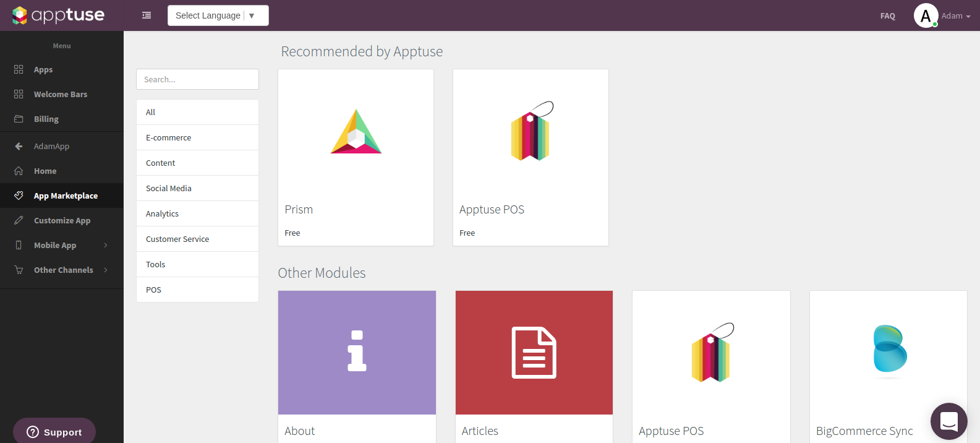The height and width of the screenshot is (443, 980).
Task: Expand the Mobile App submenu chevron
Action: pyautogui.click(x=106, y=245)
